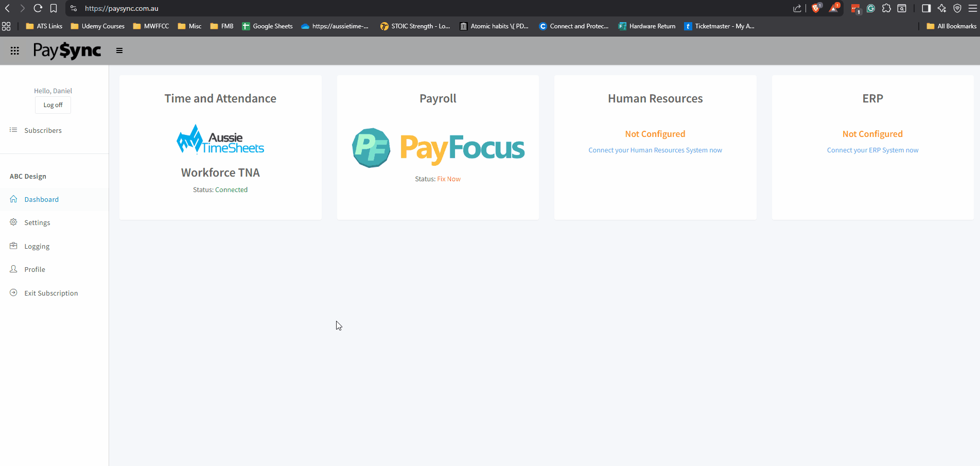Go back with browser back arrow
This screenshot has height=466, width=980.
coord(8,8)
